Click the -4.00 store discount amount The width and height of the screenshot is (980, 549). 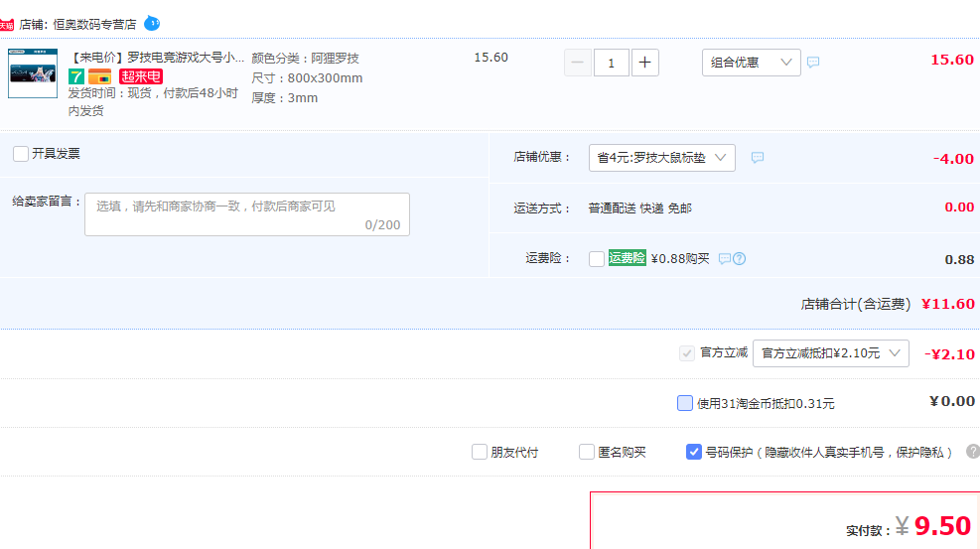coord(953,159)
